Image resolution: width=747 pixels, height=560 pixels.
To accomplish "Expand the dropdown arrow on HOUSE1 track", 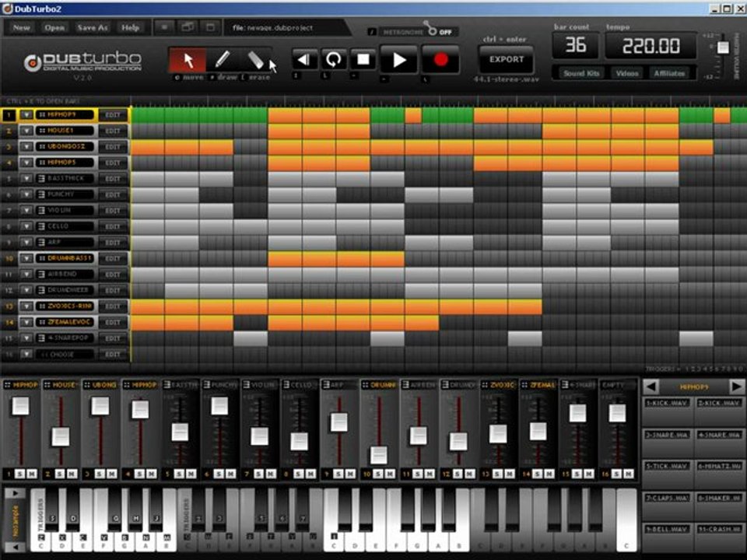I will tap(26, 131).
